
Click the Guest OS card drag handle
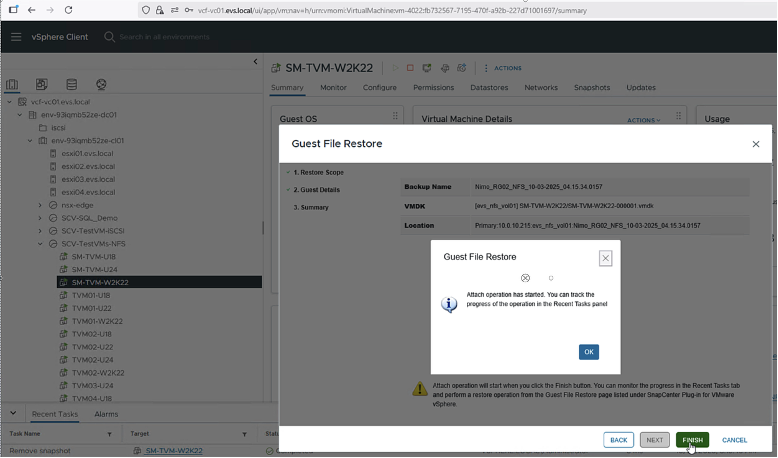[395, 116]
